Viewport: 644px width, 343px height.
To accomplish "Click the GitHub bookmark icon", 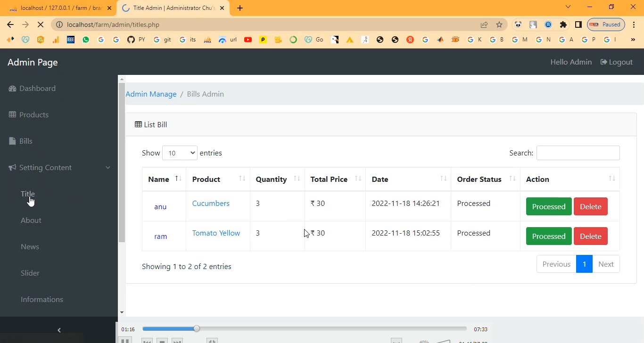I will pos(131,40).
